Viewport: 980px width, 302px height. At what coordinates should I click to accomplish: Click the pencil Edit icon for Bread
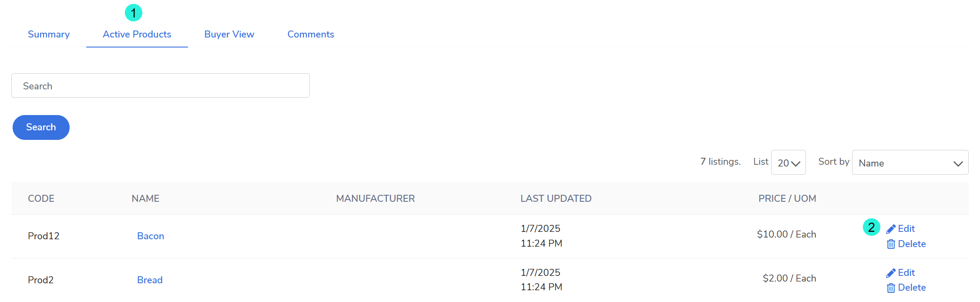point(891,273)
